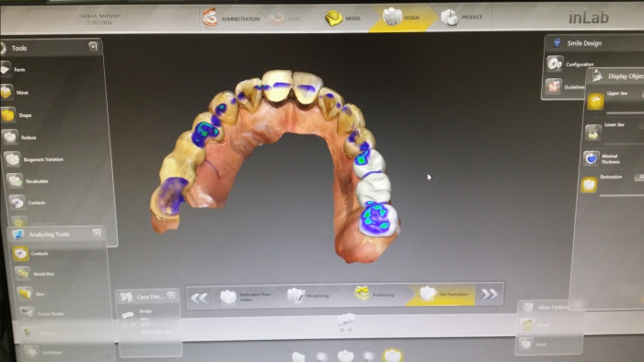Open the Positioning step
This screenshot has height=362, width=644.
click(374, 294)
